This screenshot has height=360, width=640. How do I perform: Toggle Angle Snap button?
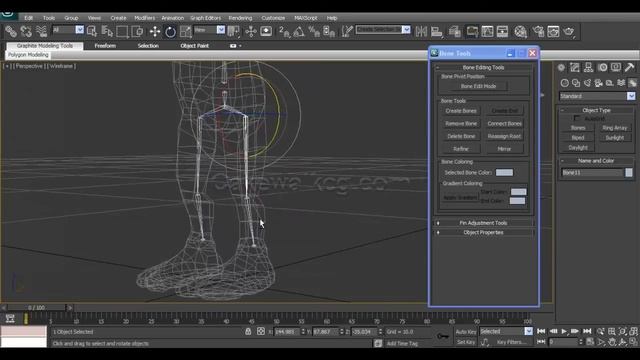coord(299,31)
